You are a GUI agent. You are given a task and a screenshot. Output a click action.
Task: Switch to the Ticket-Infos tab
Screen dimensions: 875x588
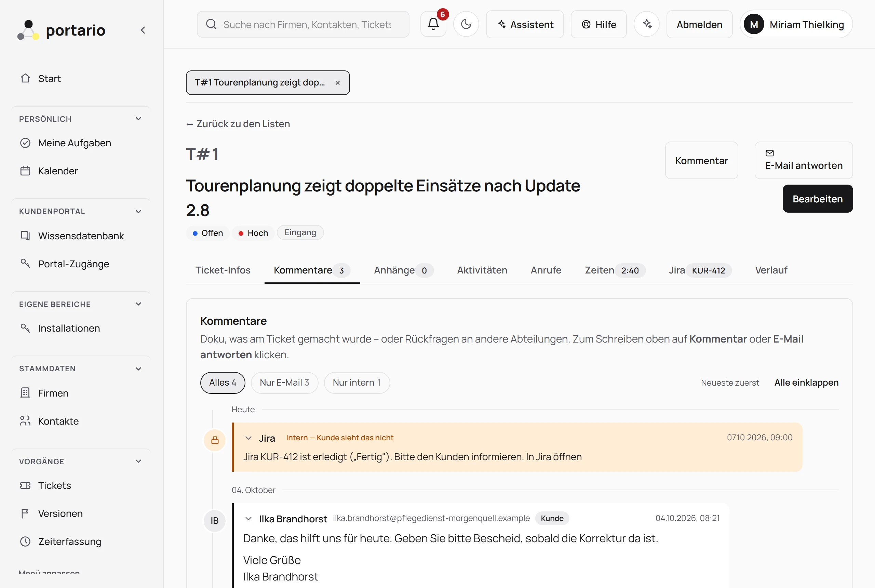(x=223, y=270)
